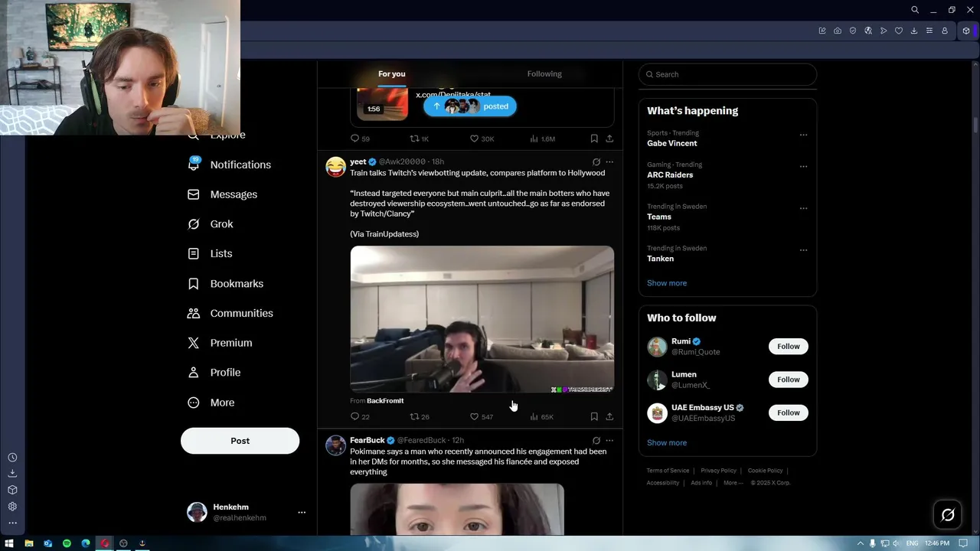The height and width of the screenshot is (551, 980).
Task: View analytics showing 65K views
Action: click(541, 417)
